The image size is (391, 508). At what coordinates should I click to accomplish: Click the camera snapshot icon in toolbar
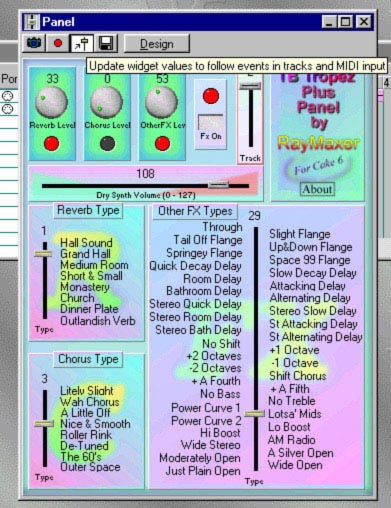tap(33, 43)
